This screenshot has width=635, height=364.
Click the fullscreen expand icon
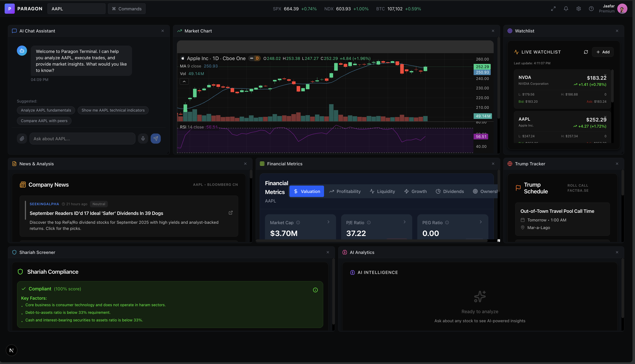(553, 9)
